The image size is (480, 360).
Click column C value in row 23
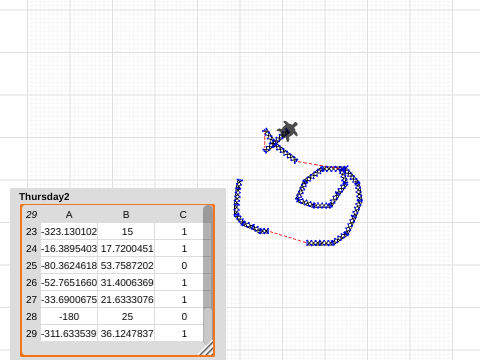(179, 232)
